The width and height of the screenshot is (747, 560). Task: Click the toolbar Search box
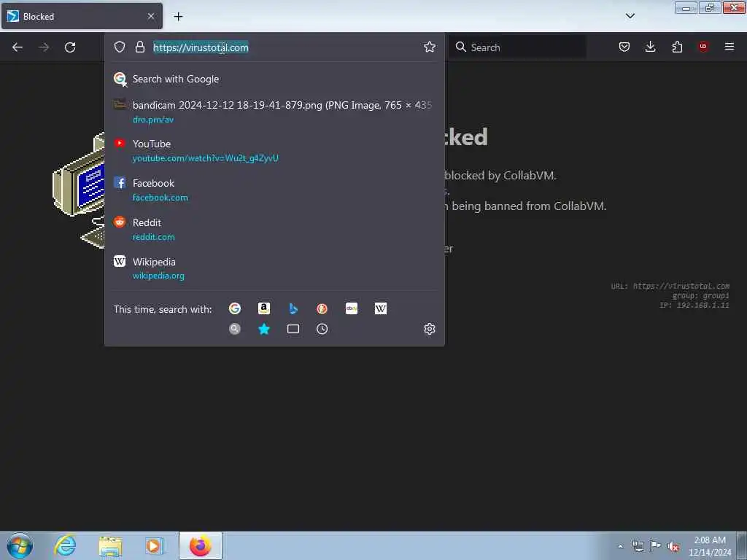(518, 47)
